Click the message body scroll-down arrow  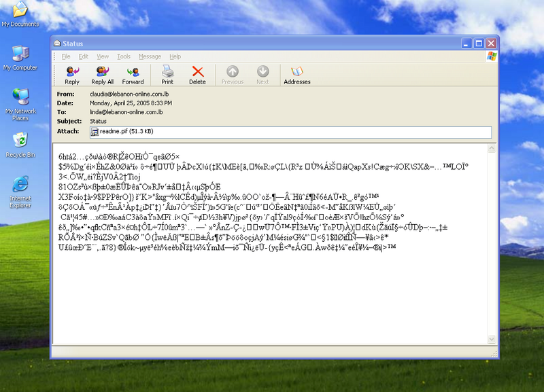point(492,339)
